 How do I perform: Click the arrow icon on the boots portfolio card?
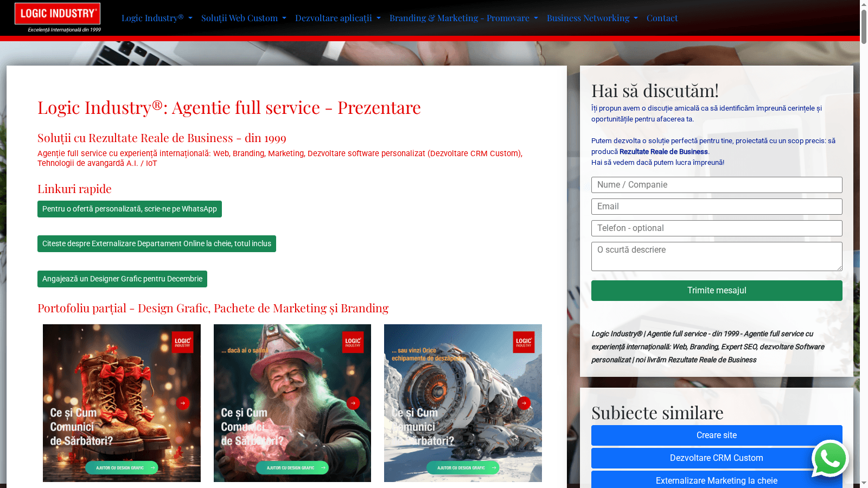182,403
